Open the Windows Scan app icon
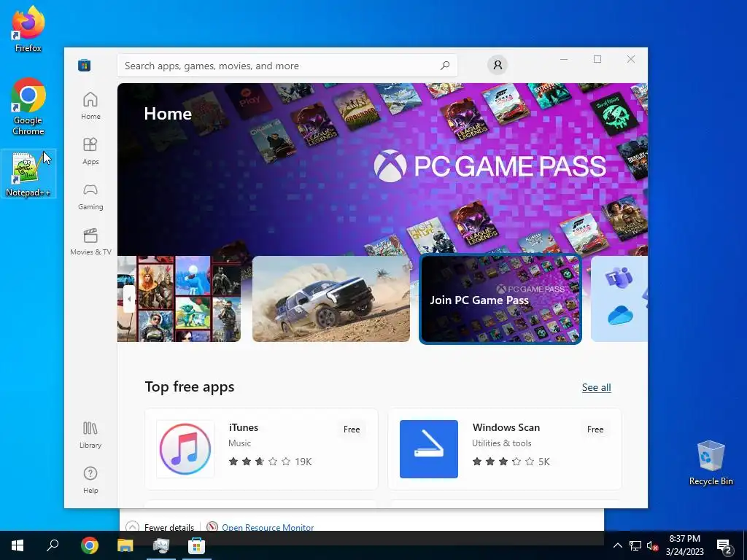 [429, 449]
